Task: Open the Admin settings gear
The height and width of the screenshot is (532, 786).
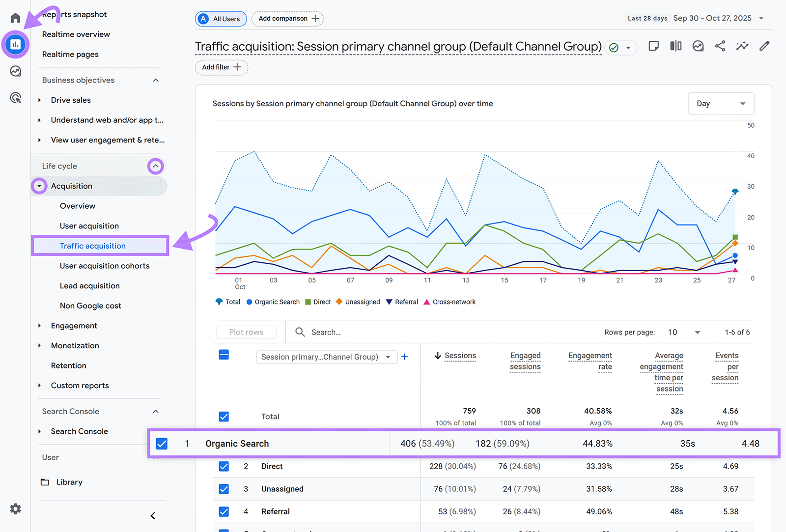Action: point(15,509)
